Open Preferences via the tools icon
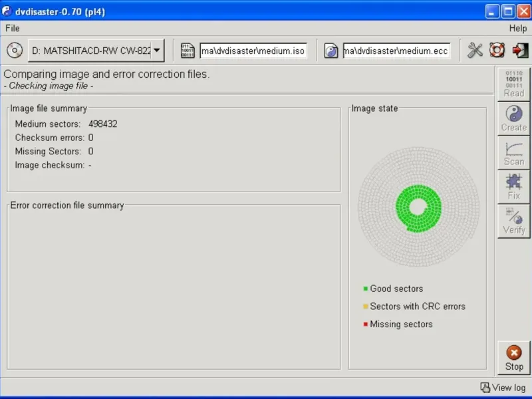This screenshot has height=399, width=532. coord(475,51)
